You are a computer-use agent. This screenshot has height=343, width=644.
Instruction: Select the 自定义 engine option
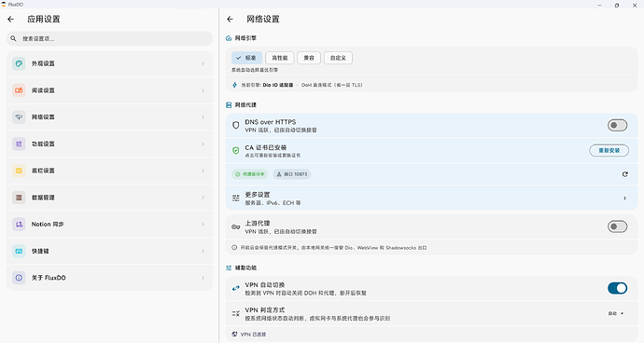point(338,58)
